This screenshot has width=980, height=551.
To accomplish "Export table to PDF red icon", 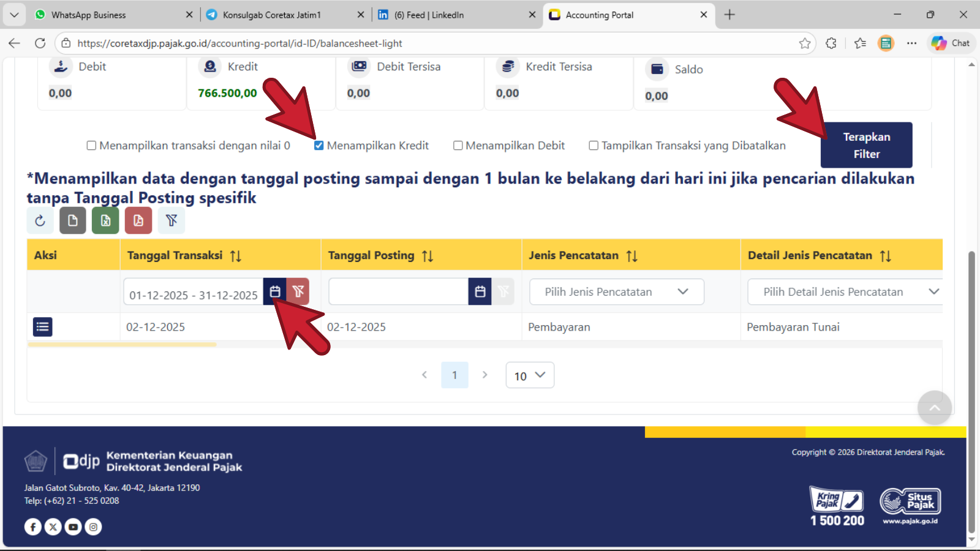I will (x=138, y=221).
